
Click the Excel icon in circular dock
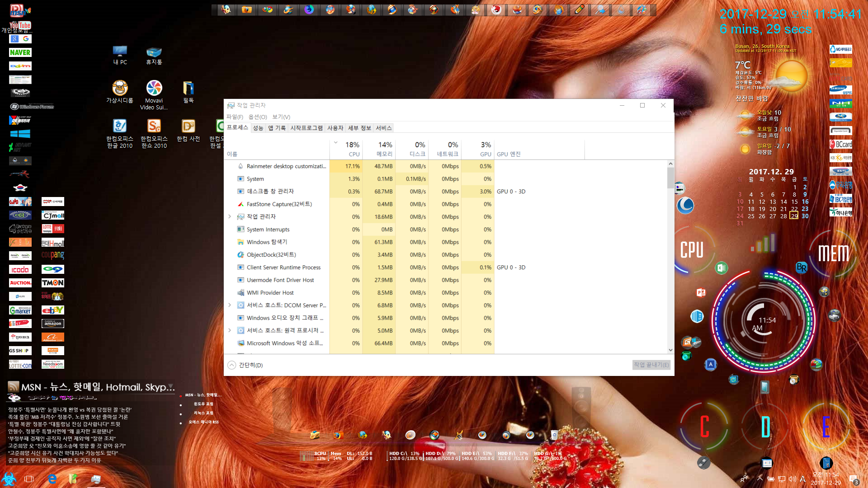[721, 268]
